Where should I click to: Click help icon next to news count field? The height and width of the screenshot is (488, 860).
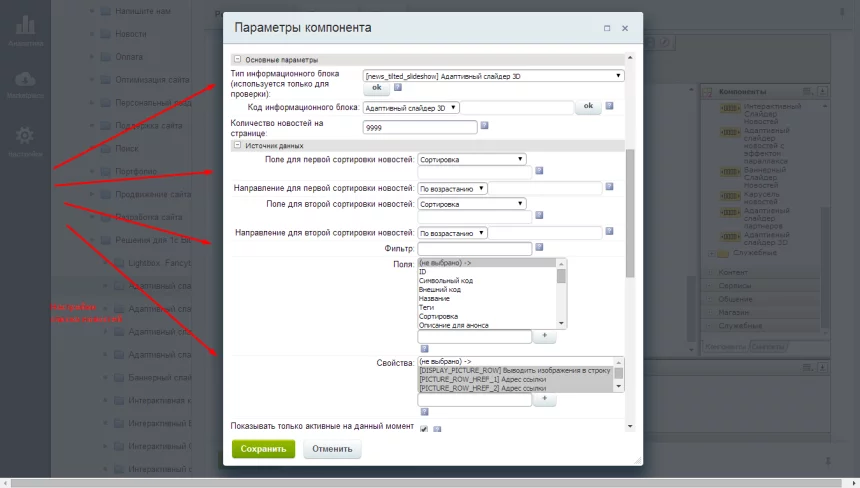coord(485,126)
